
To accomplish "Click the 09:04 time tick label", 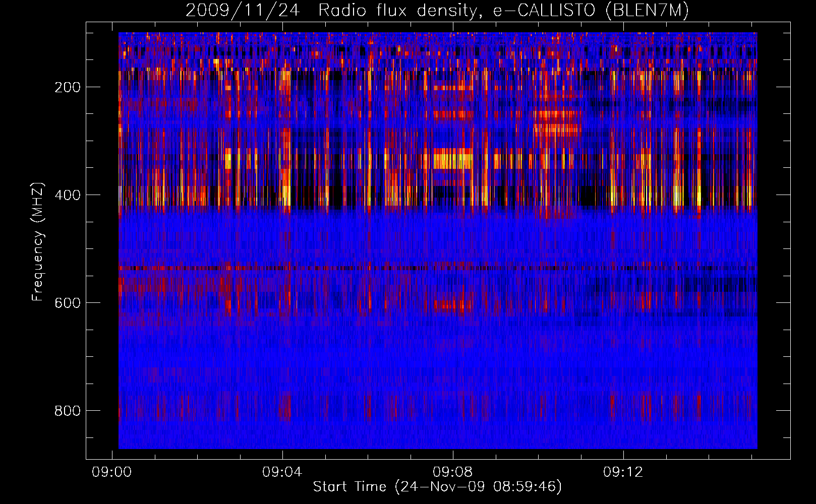I will [x=282, y=472].
